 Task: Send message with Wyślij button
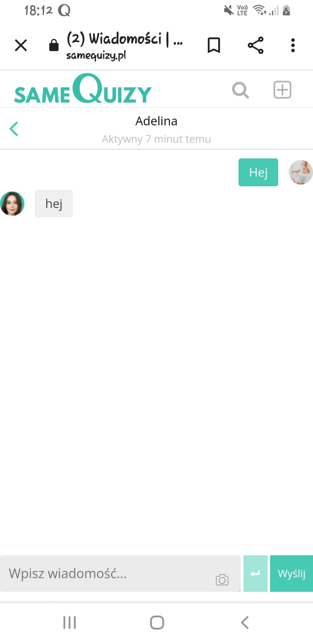(x=291, y=573)
